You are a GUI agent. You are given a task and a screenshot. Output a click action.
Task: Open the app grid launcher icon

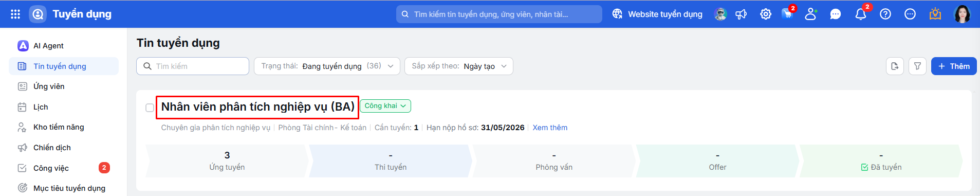point(15,14)
